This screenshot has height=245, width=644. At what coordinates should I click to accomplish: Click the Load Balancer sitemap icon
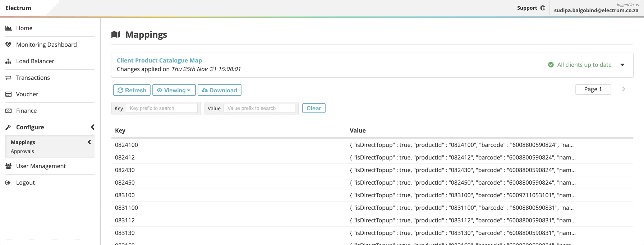[9, 61]
